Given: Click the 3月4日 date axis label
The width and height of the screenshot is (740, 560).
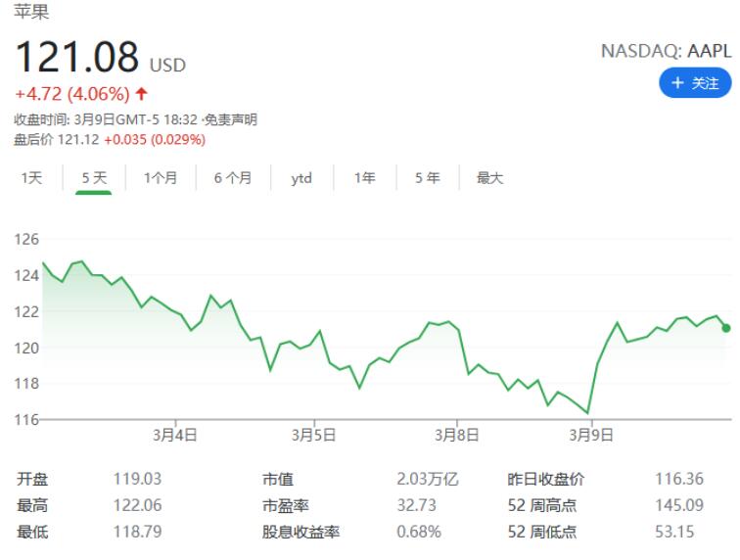Looking at the screenshot, I should click(174, 435).
